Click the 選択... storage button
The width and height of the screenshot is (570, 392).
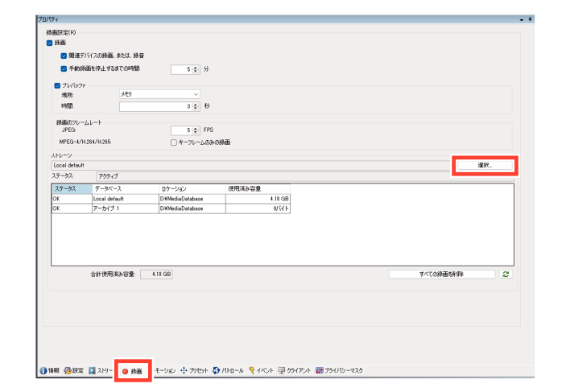(x=485, y=165)
